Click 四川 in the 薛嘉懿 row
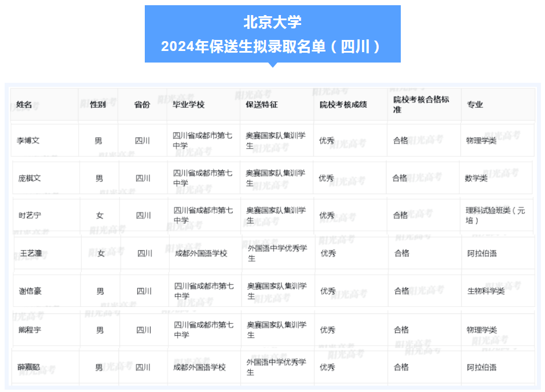The height and width of the screenshot is (392, 545). coord(143,367)
